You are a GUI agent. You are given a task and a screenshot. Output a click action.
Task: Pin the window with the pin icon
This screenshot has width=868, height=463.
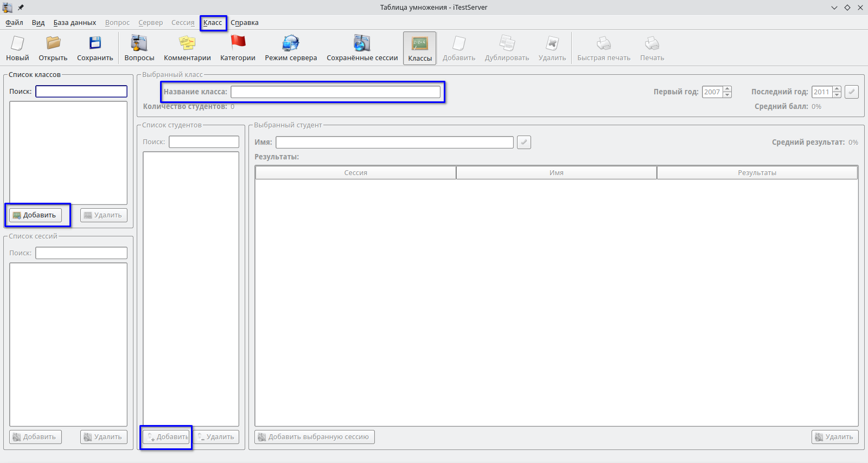21,8
